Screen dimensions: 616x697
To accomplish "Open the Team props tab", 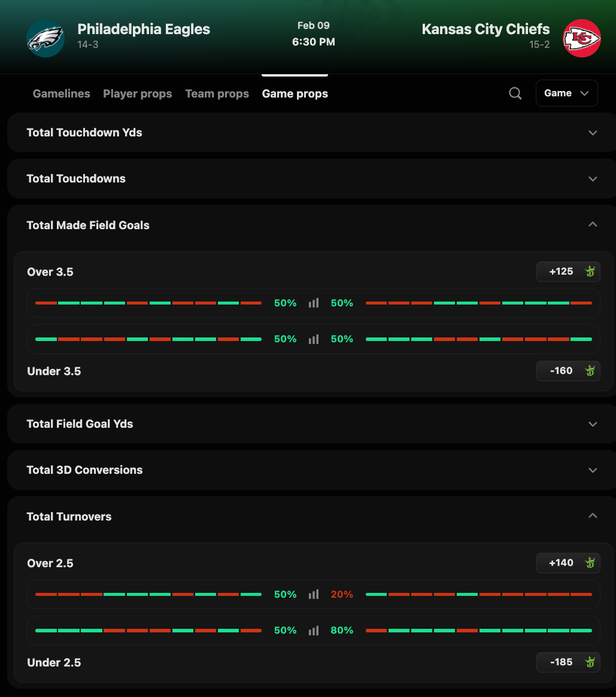I will [217, 94].
